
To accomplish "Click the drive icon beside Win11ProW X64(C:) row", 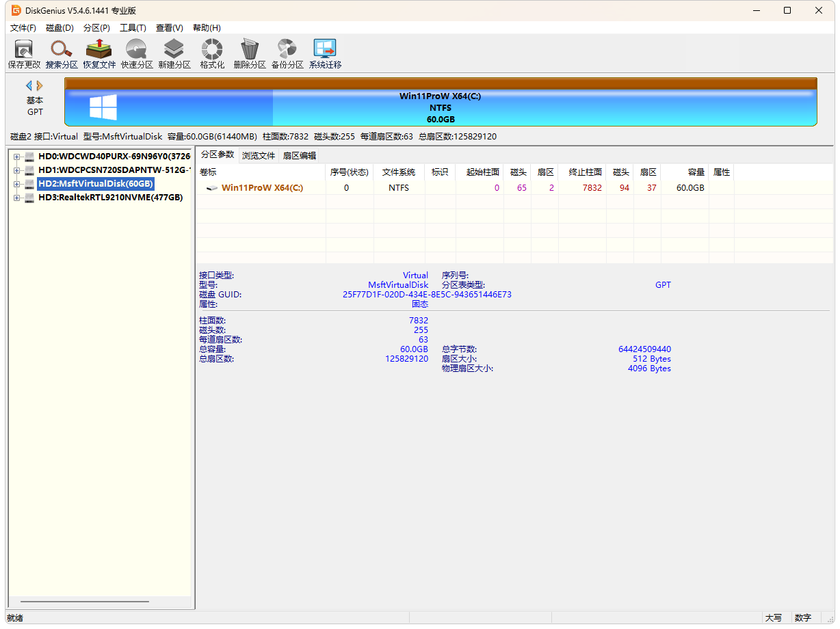I will [212, 188].
